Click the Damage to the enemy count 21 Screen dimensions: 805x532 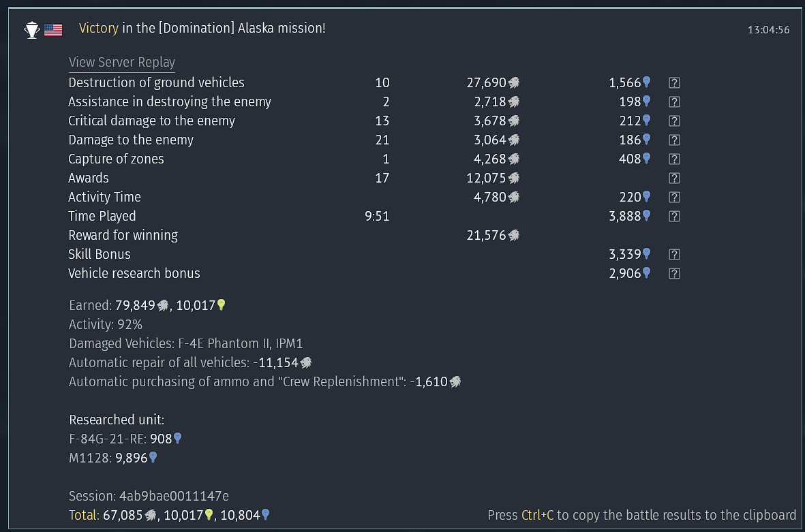[382, 140]
